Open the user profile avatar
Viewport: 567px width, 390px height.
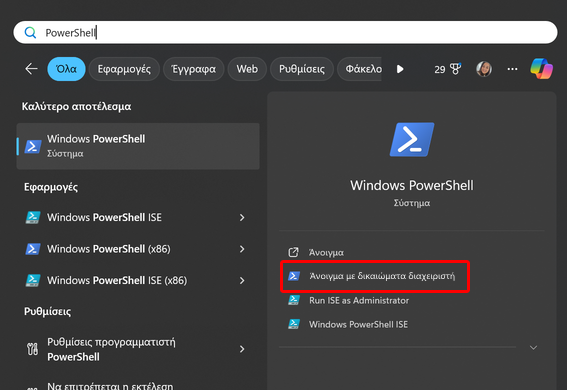point(484,69)
